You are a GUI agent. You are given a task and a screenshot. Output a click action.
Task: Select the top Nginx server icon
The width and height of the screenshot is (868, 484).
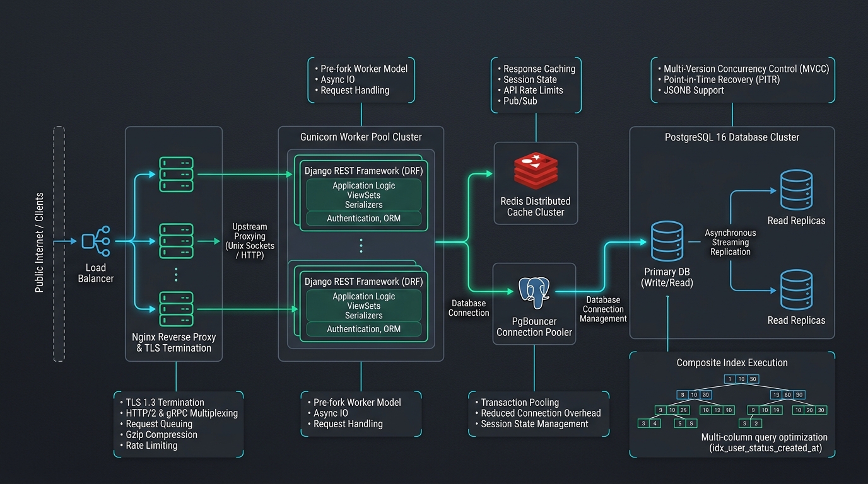point(176,175)
